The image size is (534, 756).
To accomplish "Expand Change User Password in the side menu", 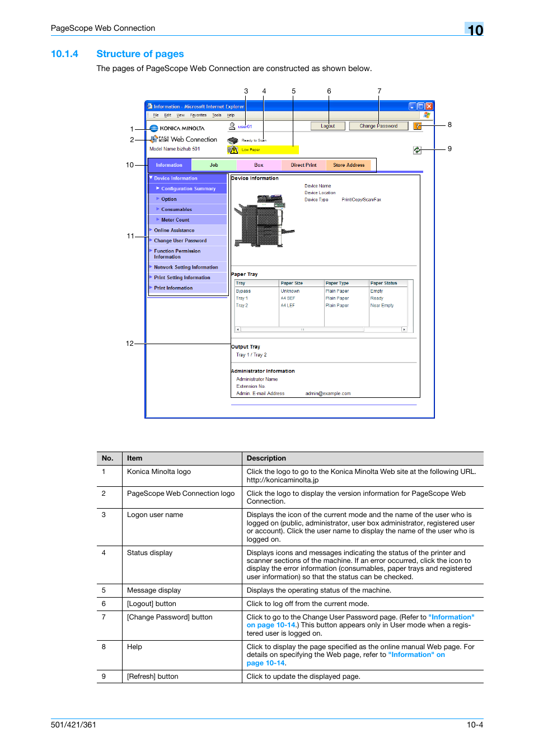I will pyautogui.click(x=188, y=241).
